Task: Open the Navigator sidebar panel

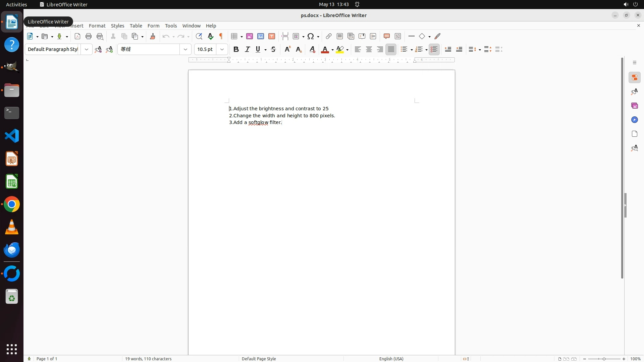Action: tap(634, 120)
